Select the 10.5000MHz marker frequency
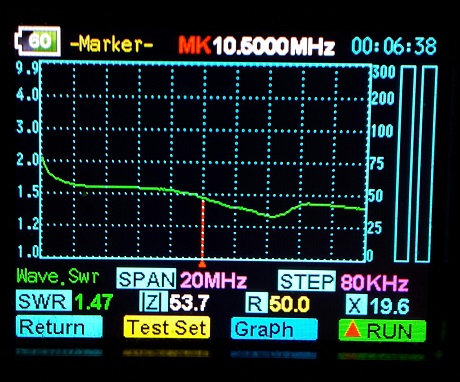Image resolution: width=460 pixels, height=382 pixels. (274, 47)
